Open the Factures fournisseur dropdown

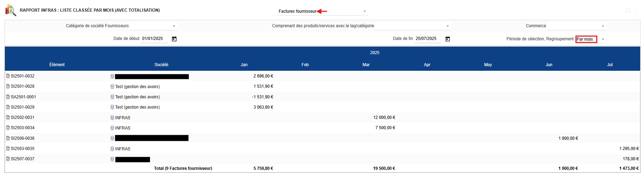tap(322, 11)
